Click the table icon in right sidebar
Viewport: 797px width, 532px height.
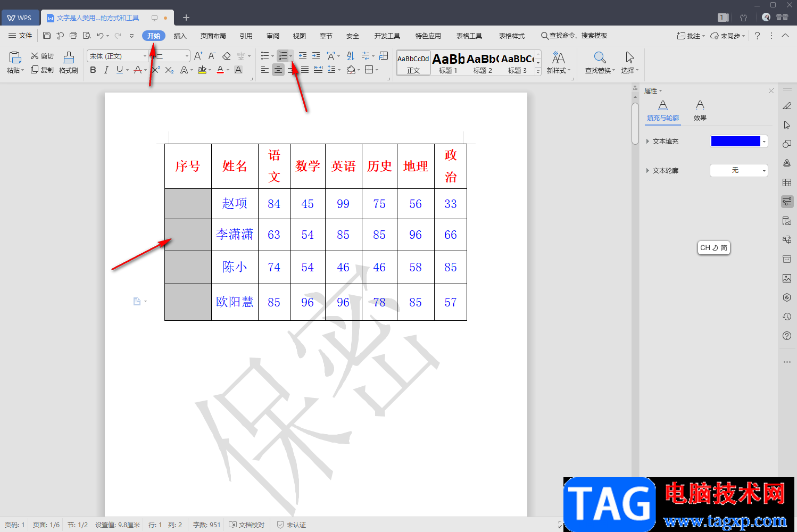[x=787, y=182]
